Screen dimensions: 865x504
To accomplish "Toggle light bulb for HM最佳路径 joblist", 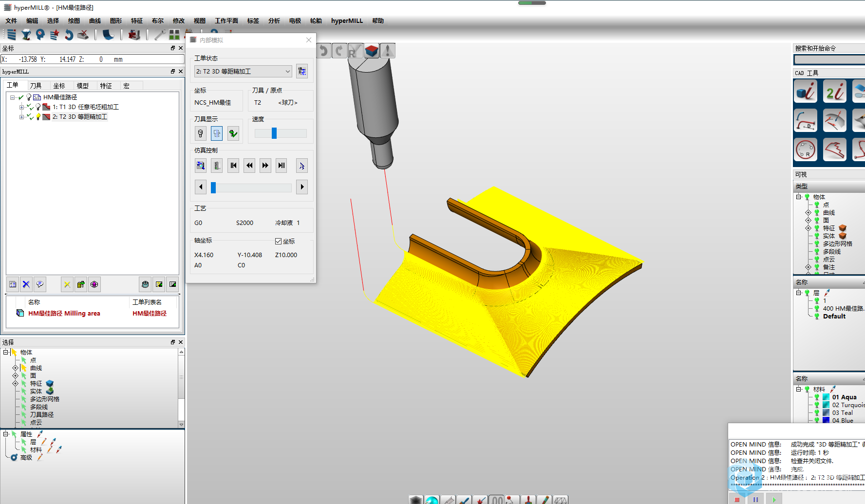I will [x=29, y=97].
